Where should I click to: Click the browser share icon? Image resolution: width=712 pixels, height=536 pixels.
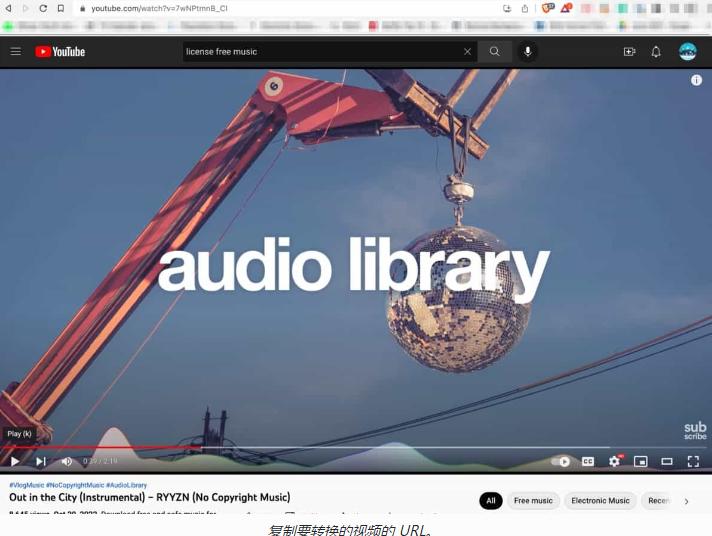(525, 8)
